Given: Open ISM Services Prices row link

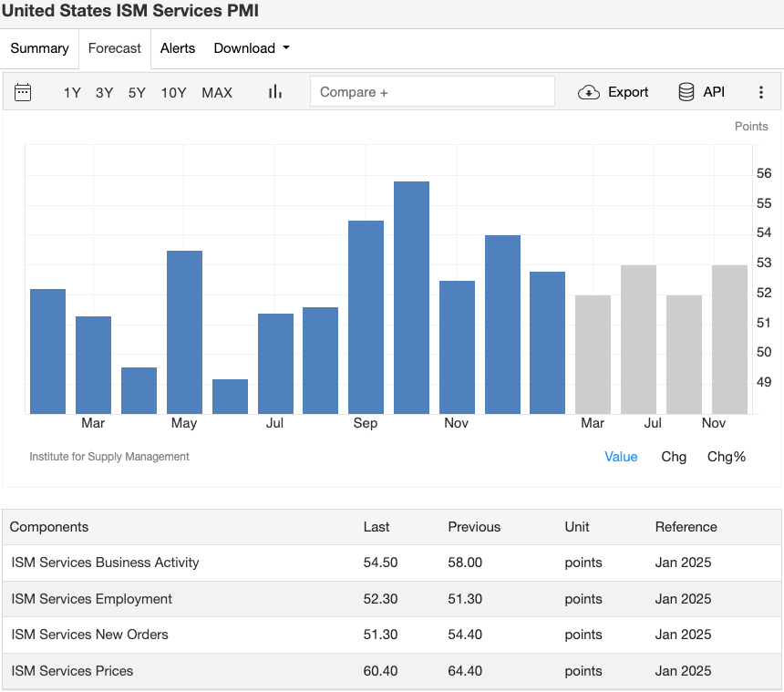Looking at the screenshot, I should [x=72, y=671].
